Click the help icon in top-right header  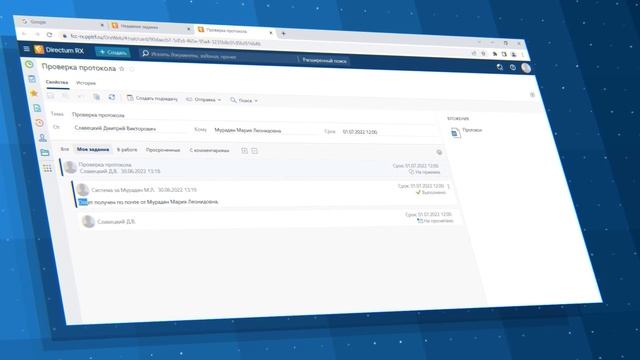click(x=513, y=67)
